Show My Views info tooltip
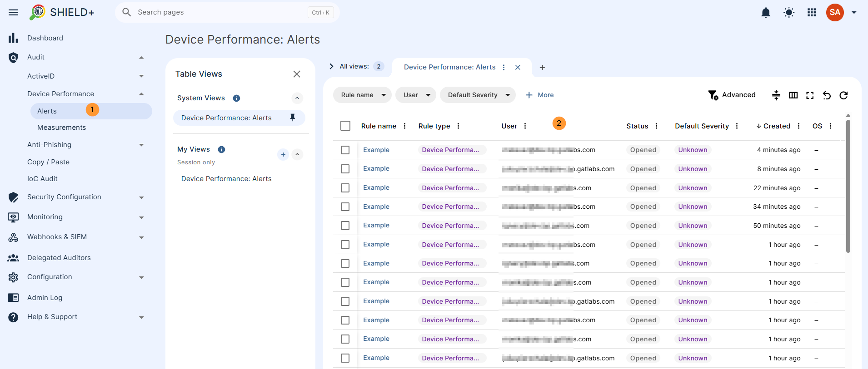 coord(221,149)
